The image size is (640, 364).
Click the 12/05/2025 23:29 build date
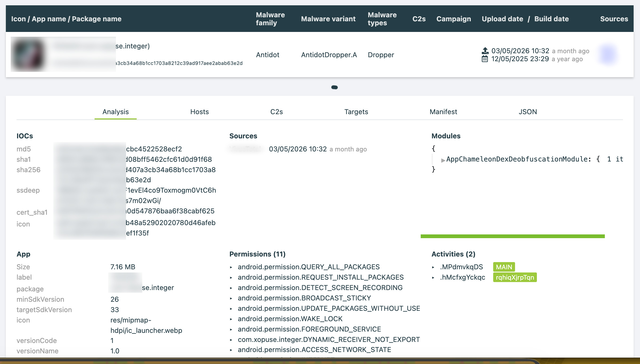520,59
